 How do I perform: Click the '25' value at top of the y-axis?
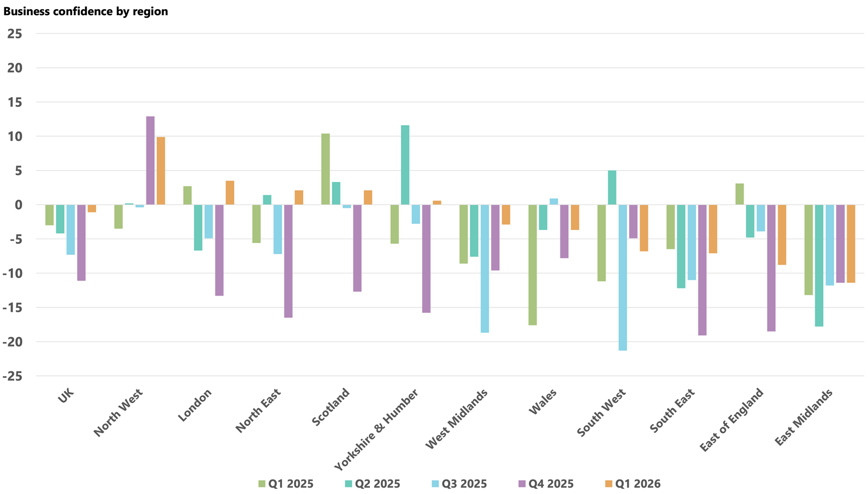15,34
